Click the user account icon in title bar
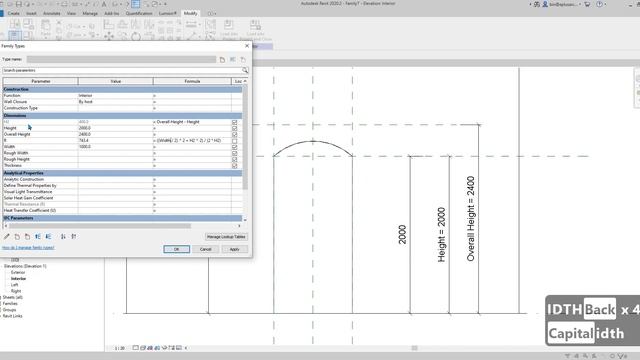Viewport: 640px width, 360px height. click(545, 4)
